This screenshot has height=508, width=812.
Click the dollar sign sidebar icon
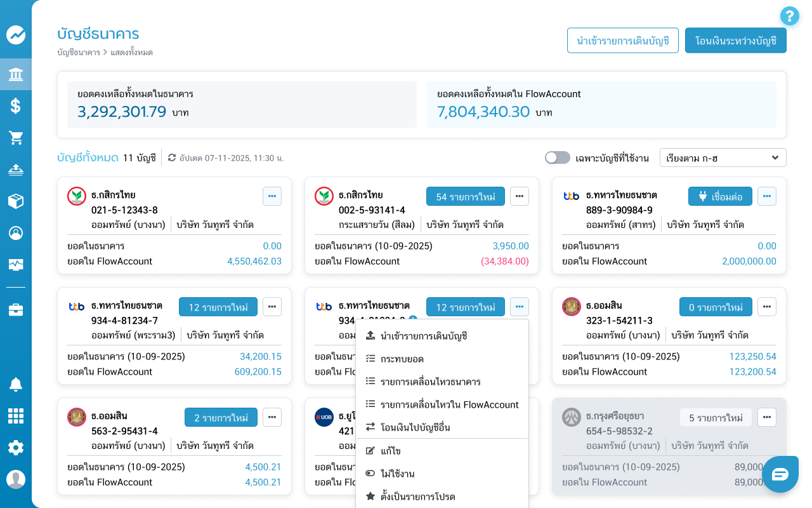click(x=16, y=106)
